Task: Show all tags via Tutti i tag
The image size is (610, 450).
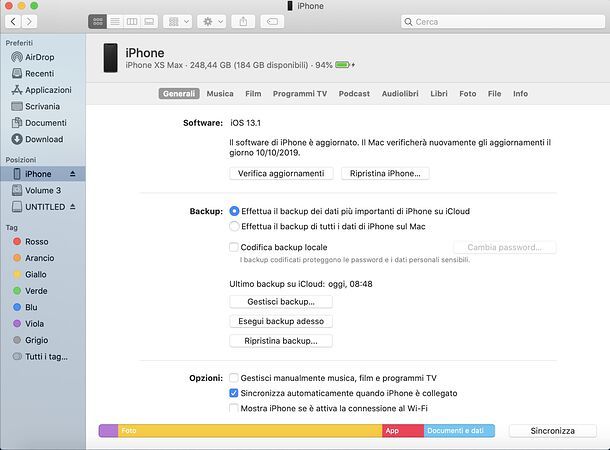Action: (x=40, y=357)
